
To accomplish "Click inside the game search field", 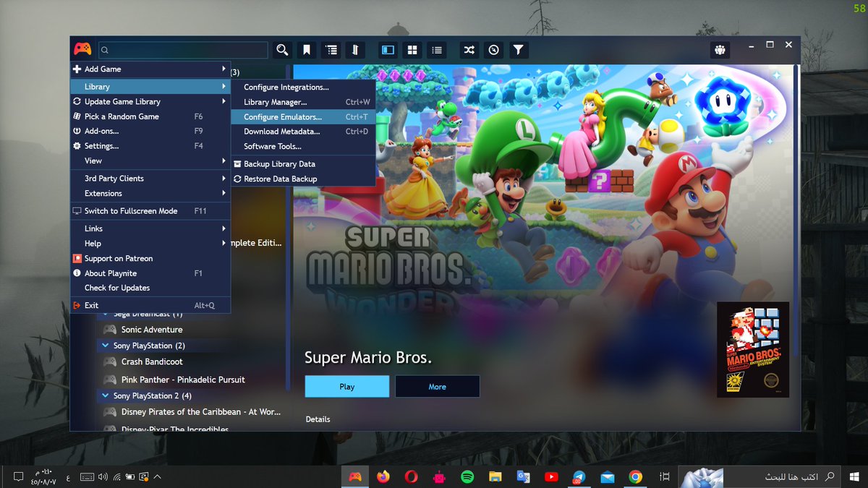I will tap(183, 50).
